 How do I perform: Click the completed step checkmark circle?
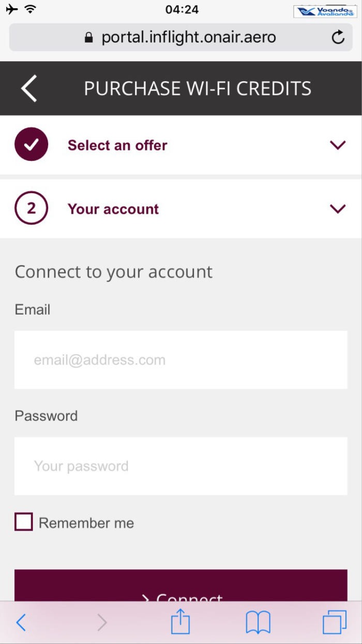click(32, 145)
